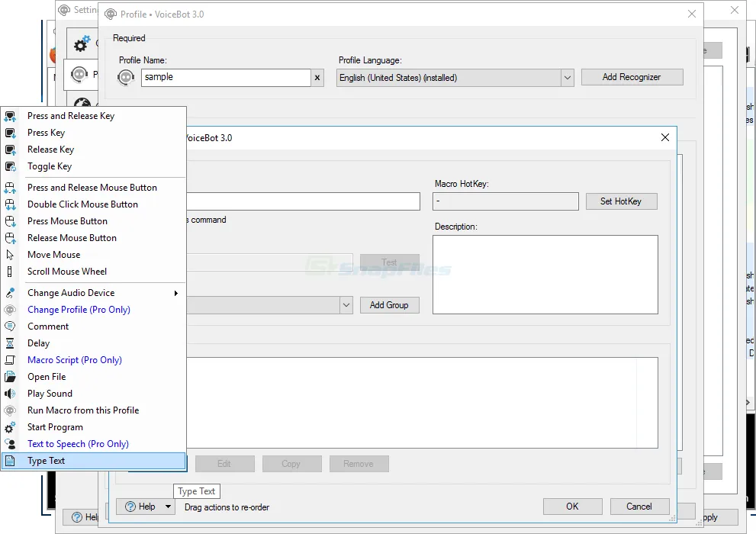
Task: Click the Press and Release Mouse Button icon
Action: coord(10,188)
